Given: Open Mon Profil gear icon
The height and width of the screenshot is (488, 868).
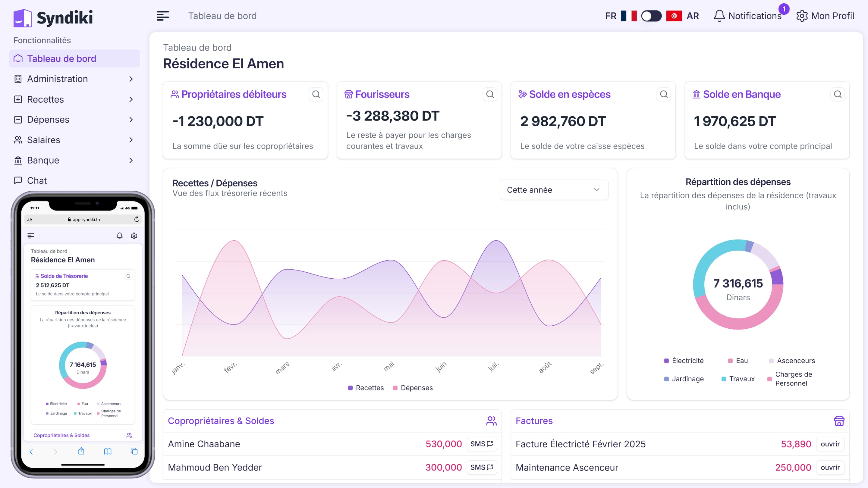Looking at the screenshot, I should click(x=802, y=16).
